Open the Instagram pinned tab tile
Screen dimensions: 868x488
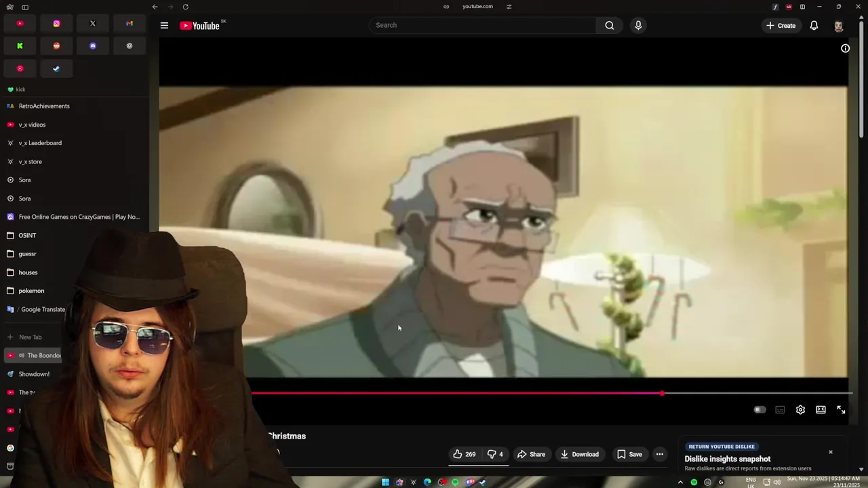click(x=56, y=23)
